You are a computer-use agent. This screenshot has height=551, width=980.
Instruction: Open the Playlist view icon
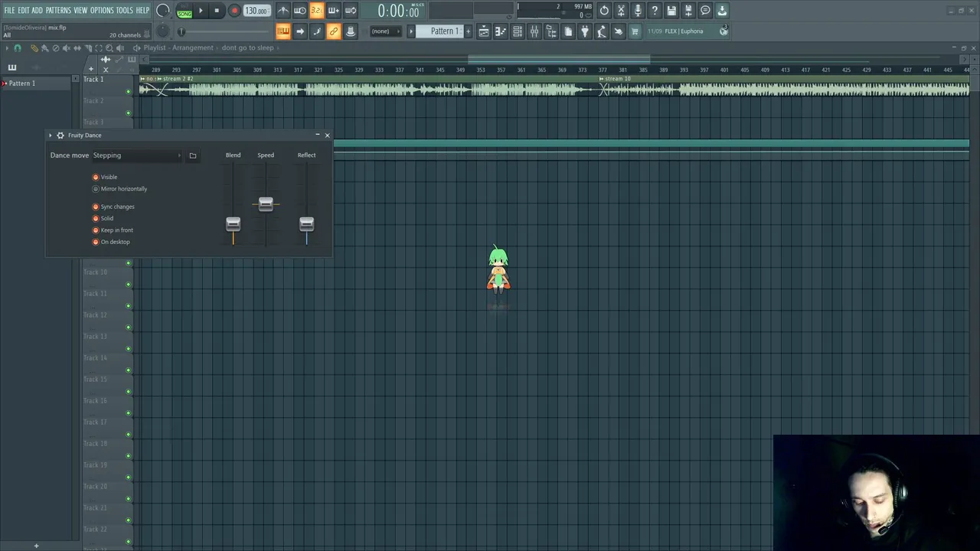coord(484,31)
